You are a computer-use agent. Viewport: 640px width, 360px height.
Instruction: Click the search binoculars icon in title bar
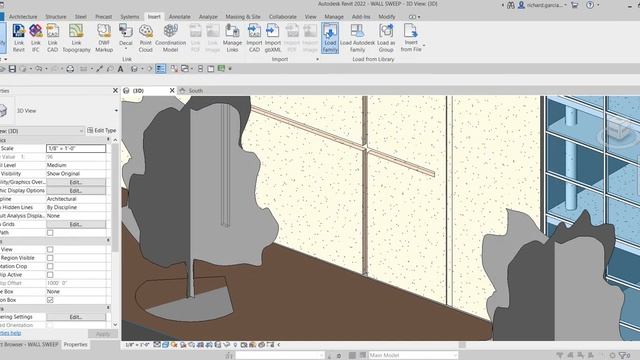(x=511, y=5)
